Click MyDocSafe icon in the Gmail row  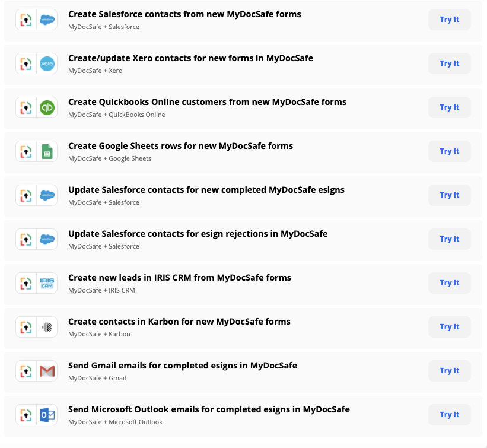(x=26, y=371)
